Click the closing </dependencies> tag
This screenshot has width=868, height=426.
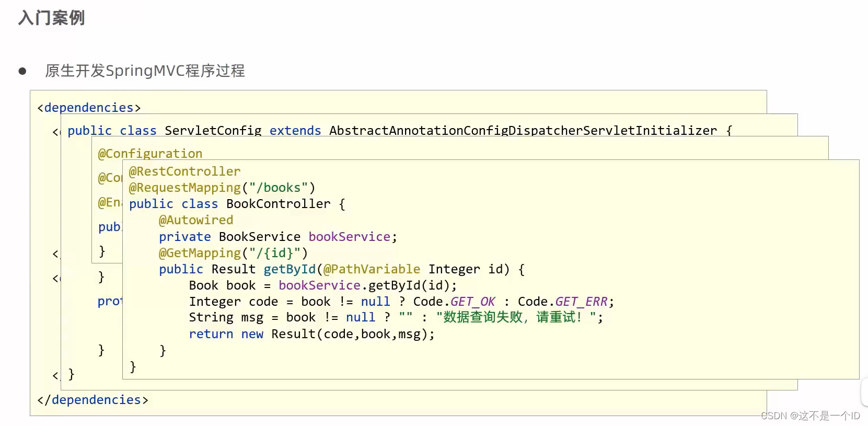(92, 400)
